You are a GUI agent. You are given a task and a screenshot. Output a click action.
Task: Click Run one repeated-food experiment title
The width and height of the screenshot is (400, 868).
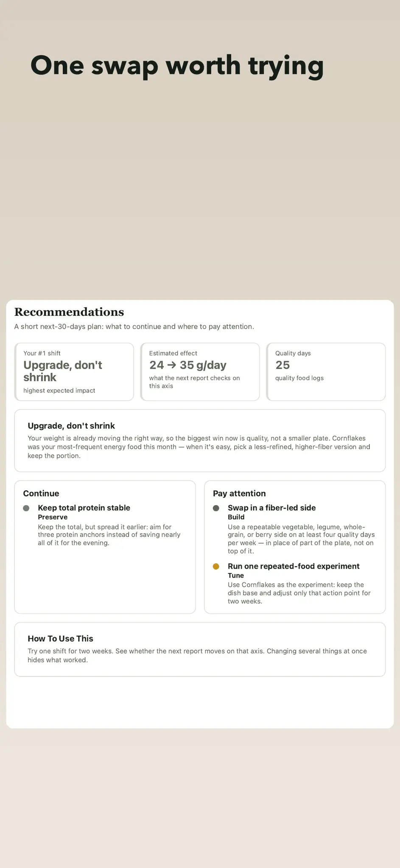coord(294,566)
